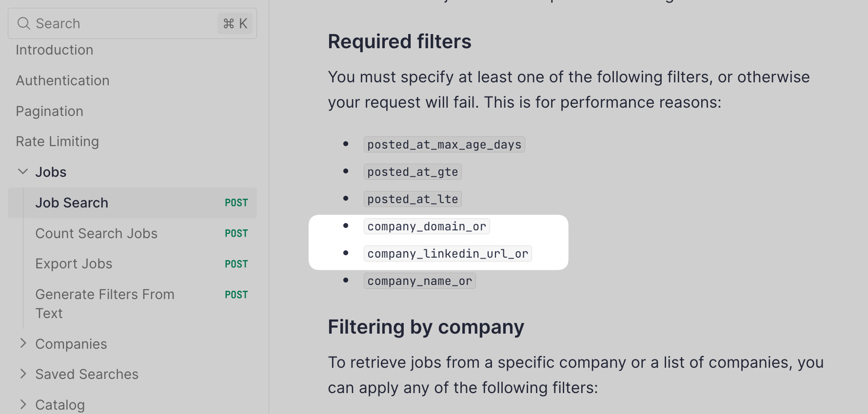
Task: Open the Introduction page
Action: [x=55, y=50]
